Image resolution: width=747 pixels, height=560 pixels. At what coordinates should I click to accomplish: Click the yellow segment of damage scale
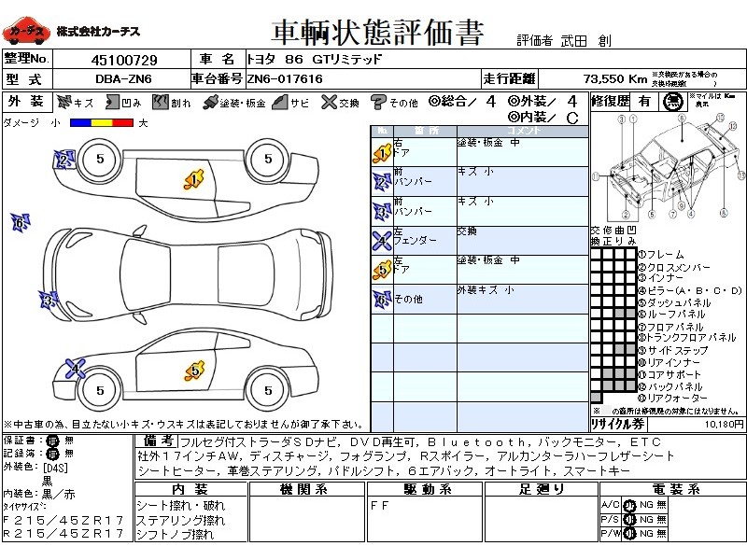[102, 123]
